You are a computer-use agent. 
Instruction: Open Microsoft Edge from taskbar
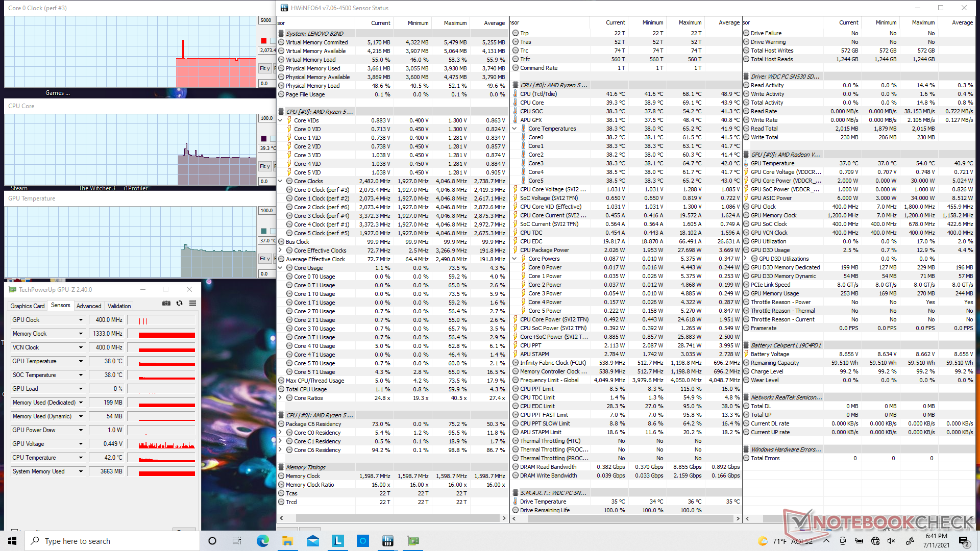pyautogui.click(x=263, y=541)
